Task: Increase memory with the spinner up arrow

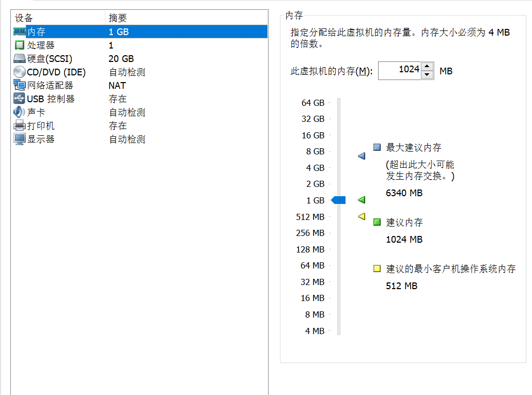Action: point(427,67)
